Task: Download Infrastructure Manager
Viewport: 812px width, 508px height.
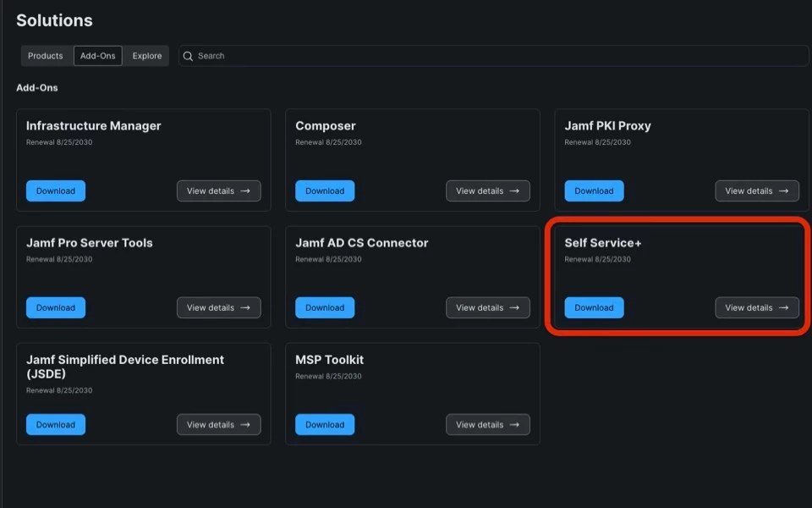Action: 56,191
